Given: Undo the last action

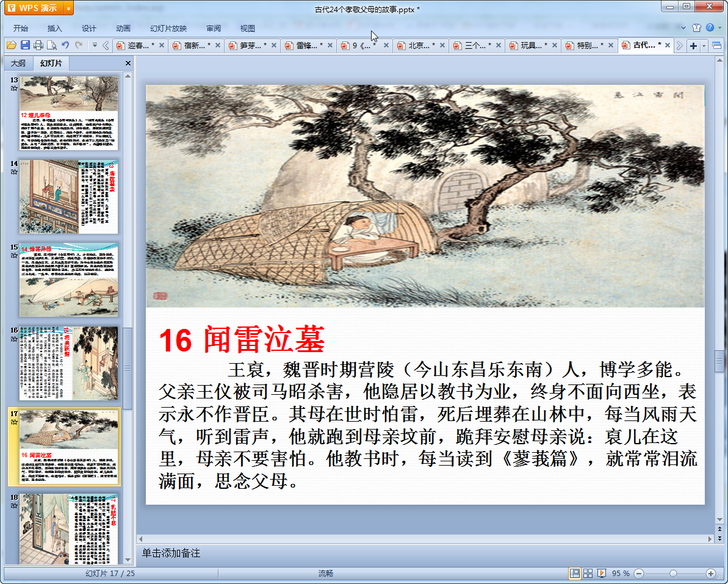Looking at the screenshot, I should pyautogui.click(x=65, y=45).
